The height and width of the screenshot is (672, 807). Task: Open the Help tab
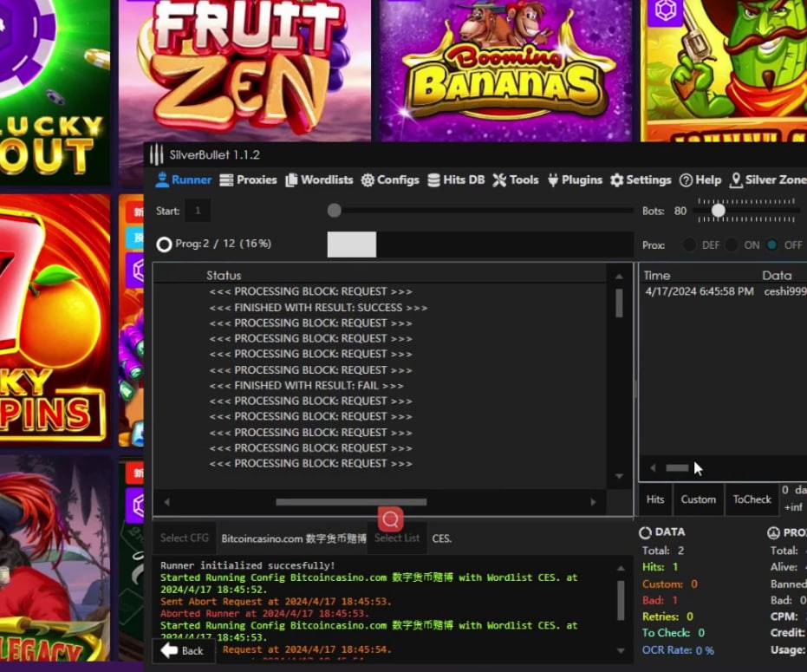(x=700, y=179)
